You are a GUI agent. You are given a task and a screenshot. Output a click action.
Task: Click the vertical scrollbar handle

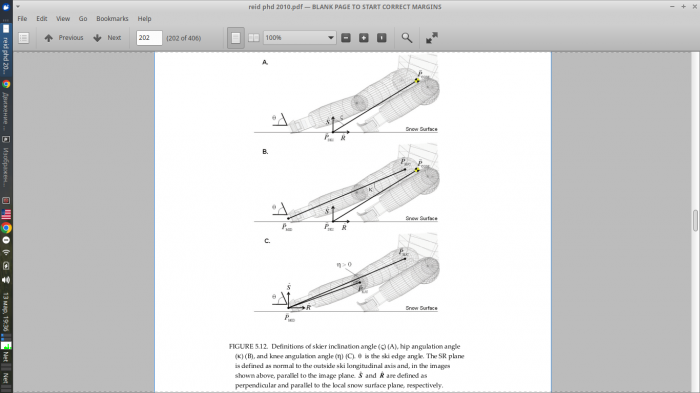[x=695, y=221]
